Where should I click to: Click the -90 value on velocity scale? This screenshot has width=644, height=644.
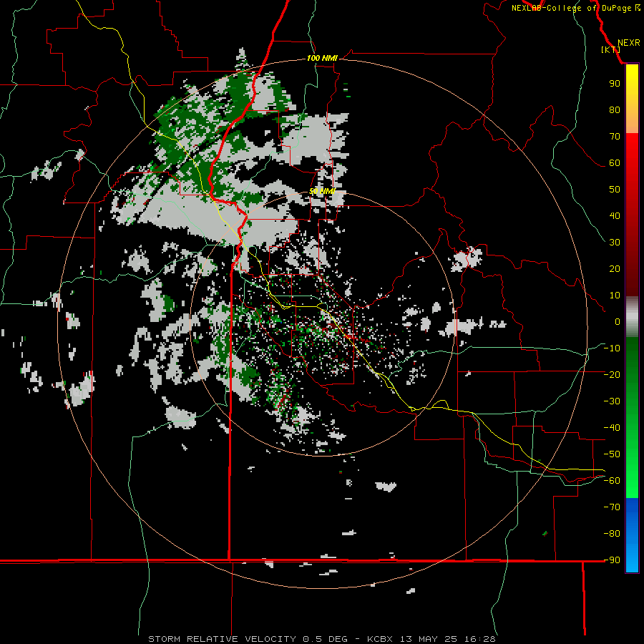[x=612, y=560]
